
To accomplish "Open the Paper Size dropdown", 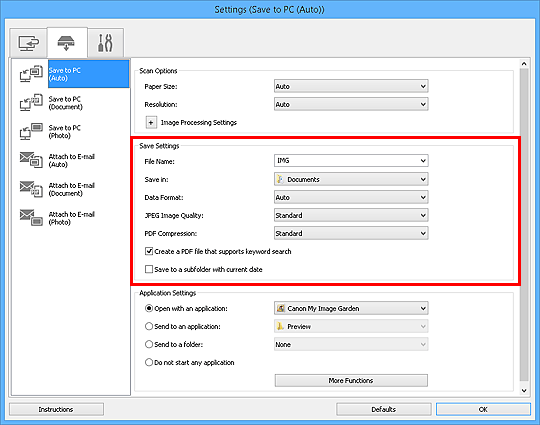I will point(351,86).
